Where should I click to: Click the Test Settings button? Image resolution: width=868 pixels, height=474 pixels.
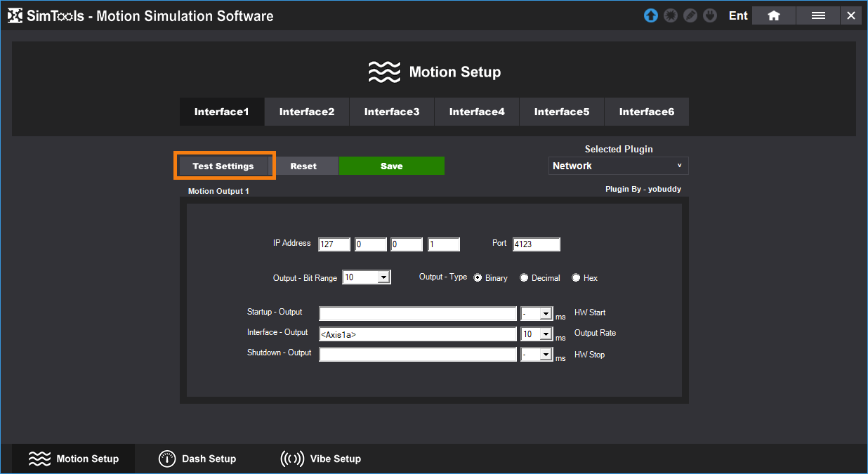223,166
